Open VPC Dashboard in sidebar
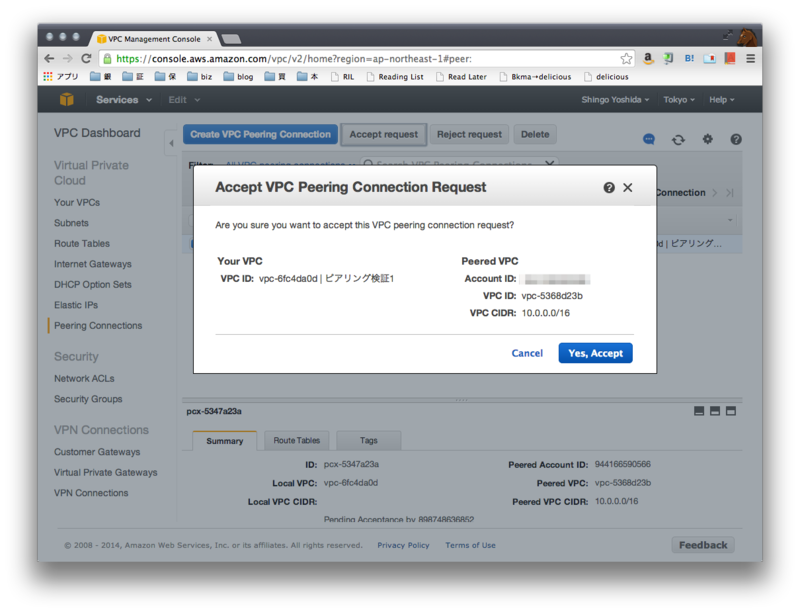800x614 pixels. click(97, 133)
